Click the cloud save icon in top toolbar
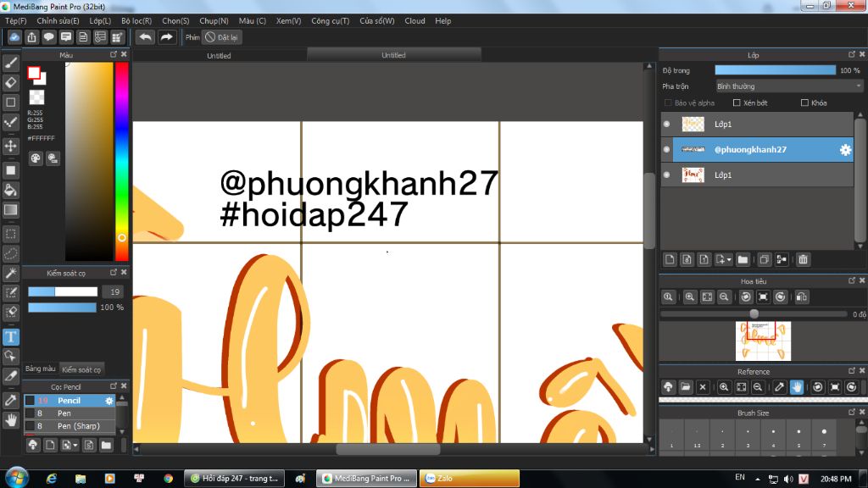The height and width of the screenshot is (488, 868). tap(14, 37)
